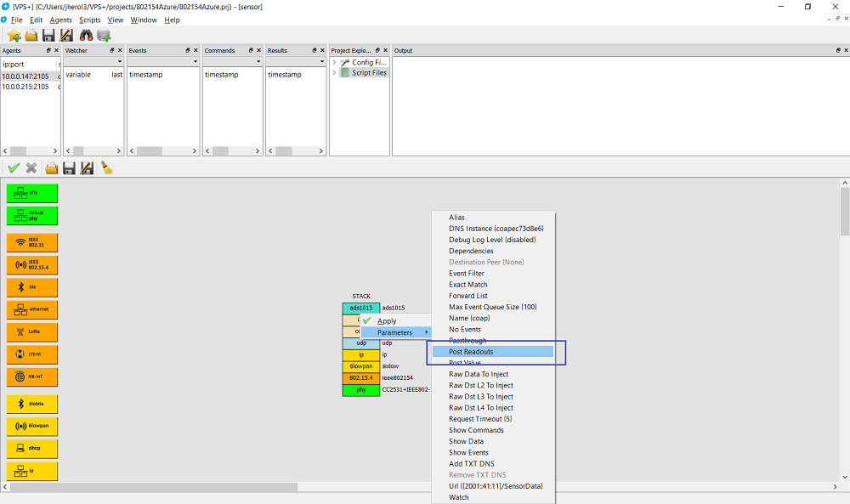Expand the Script Files tree node

(334, 73)
